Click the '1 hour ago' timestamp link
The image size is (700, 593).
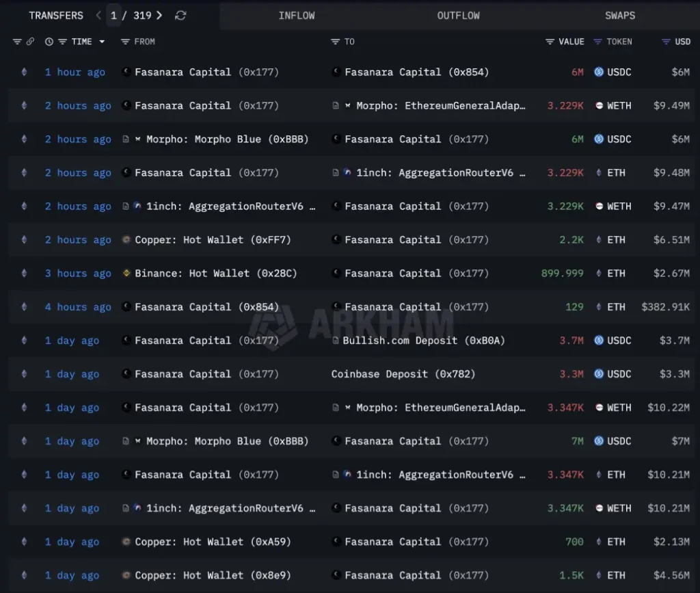[75, 72]
